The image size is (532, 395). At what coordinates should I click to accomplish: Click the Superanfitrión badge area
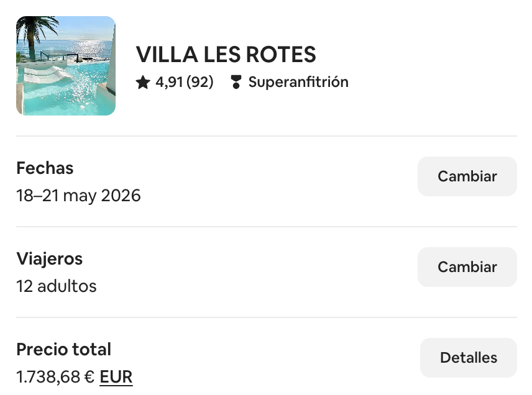coord(290,81)
